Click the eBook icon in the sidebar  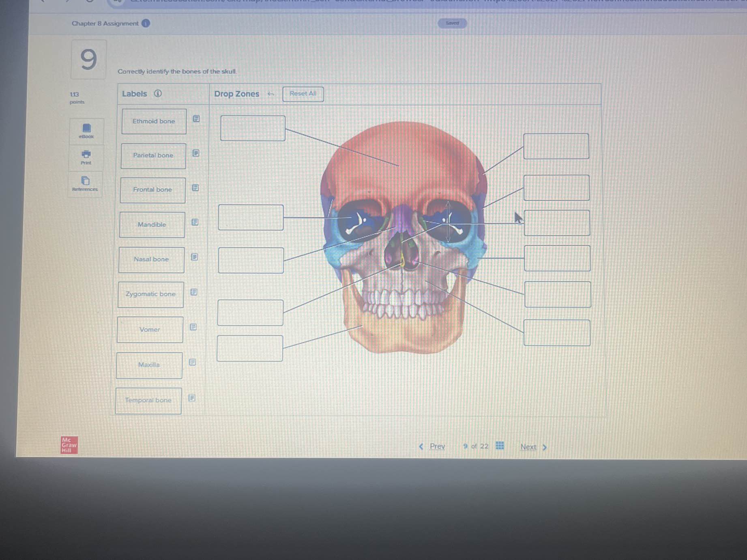click(x=85, y=129)
